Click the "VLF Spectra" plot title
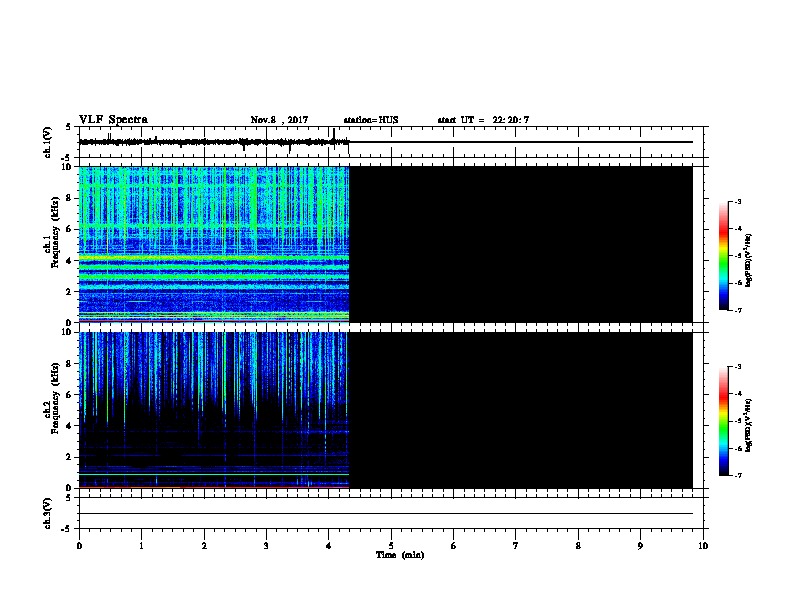Viewport: 792px width, 612px height. 113,120
